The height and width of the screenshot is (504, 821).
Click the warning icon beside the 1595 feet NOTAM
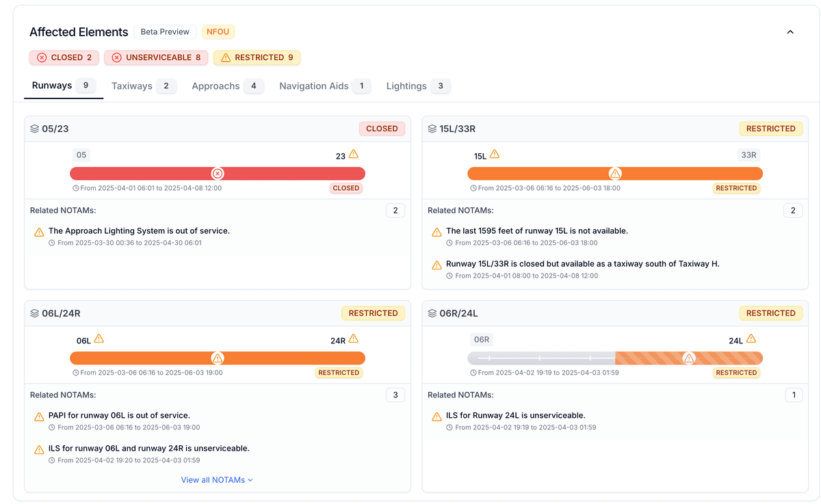pyautogui.click(x=437, y=233)
